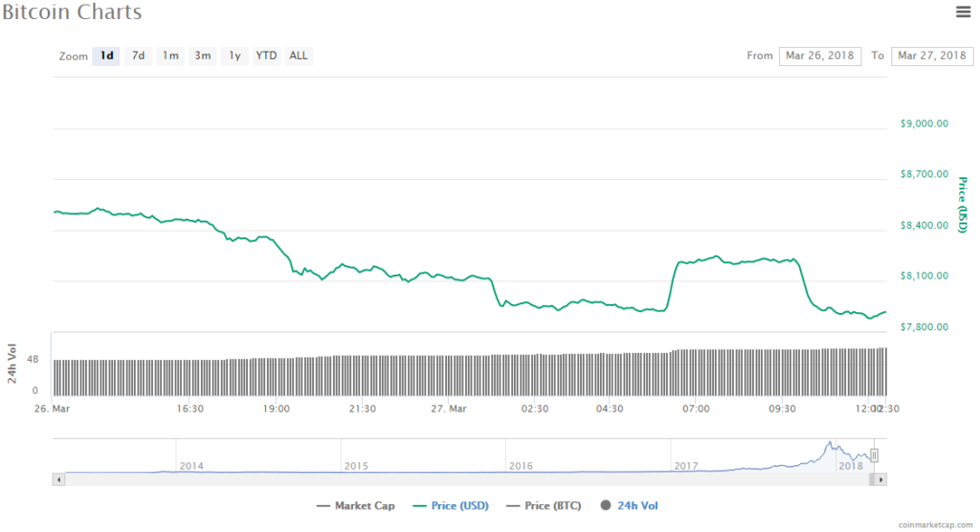Open the From date field Mar 26, 2018
Image resolution: width=980 pixels, height=532 pixels.
[x=819, y=55]
